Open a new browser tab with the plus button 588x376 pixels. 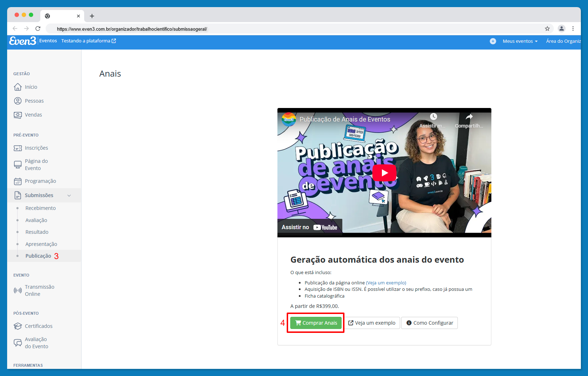[92, 16]
